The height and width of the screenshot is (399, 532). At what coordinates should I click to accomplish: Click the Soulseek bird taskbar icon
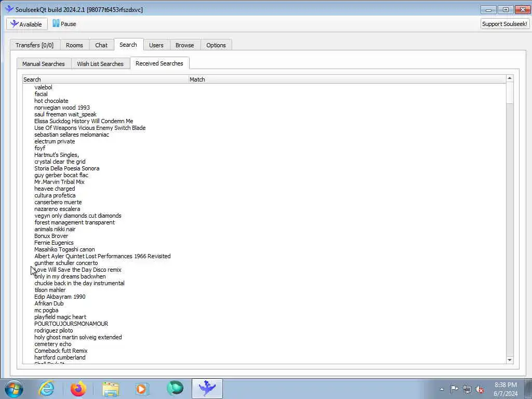pyautogui.click(x=207, y=389)
